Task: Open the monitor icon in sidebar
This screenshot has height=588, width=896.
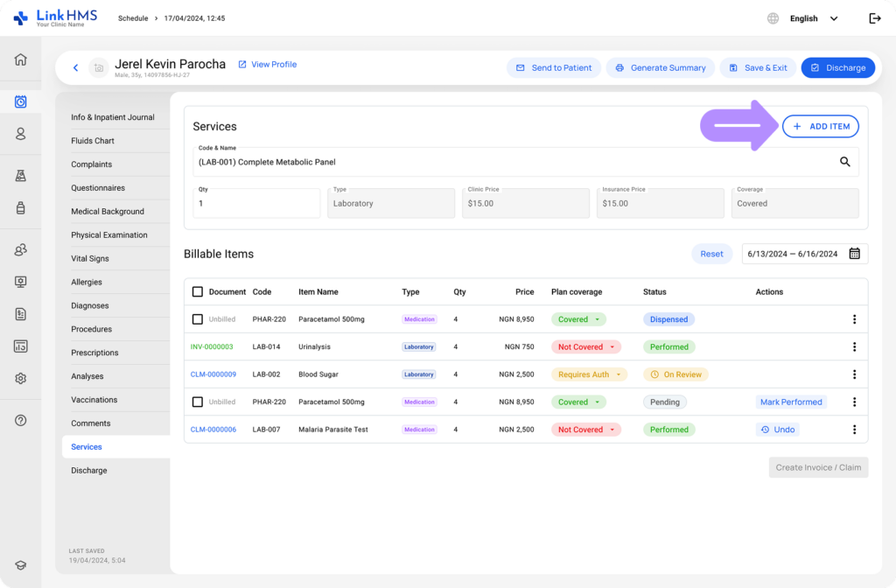Action: [x=21, y=282]
